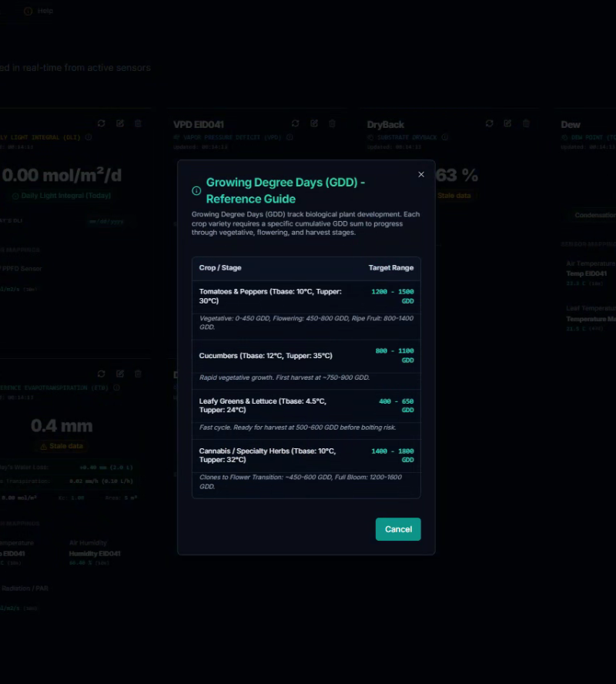The width and height of the screenshot is (616, 684).
Task: Edit the VPD EID041 card
Action: tap(314, 123)
